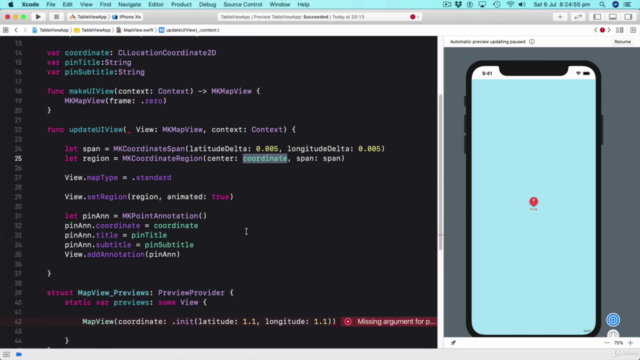The image size is (640, 360).
Task: Zoom out the preview canvas
Action: click(607, 343)
